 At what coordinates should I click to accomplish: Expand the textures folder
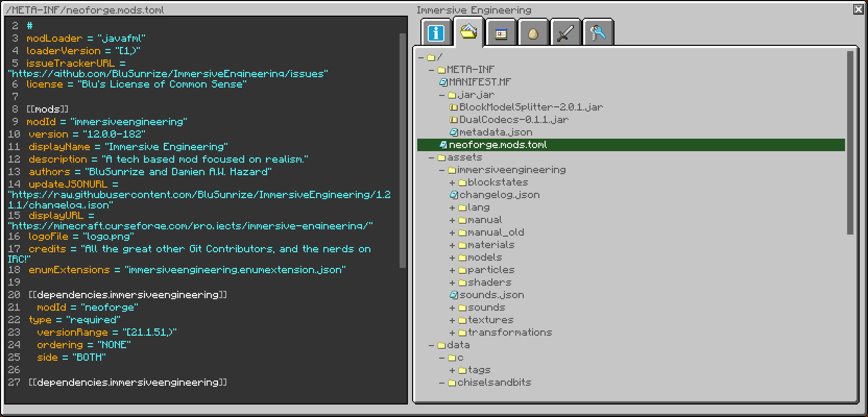(x=452, y=320)
